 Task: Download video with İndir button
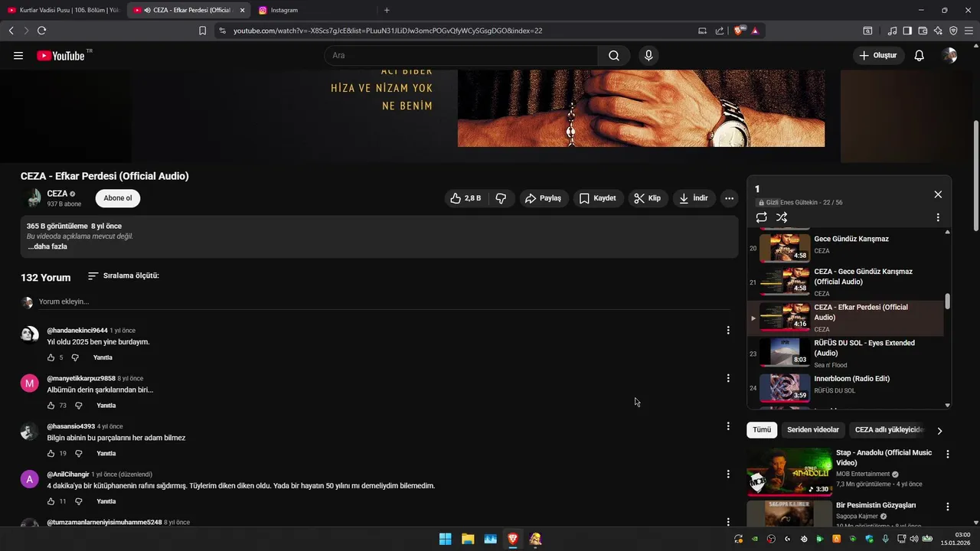(694, 198)
